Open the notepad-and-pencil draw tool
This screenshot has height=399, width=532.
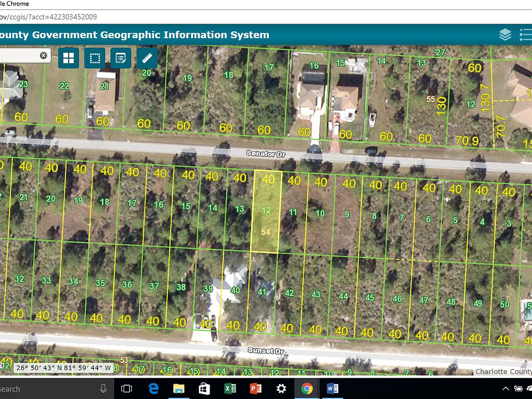(x=121, y=58)
